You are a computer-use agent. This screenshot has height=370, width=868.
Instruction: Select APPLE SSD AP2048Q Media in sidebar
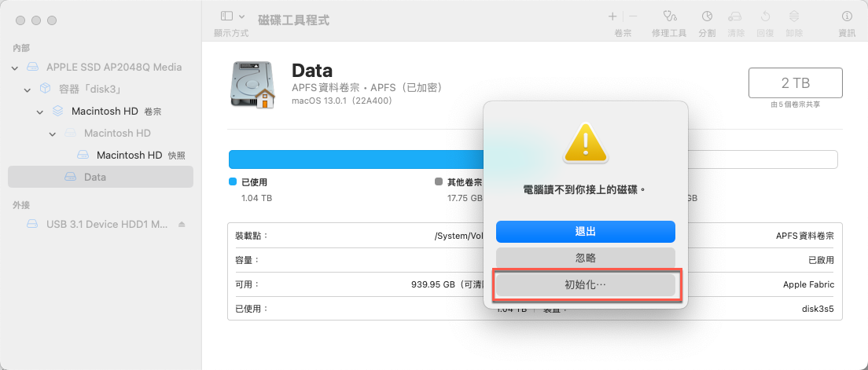(x=100, y=67)
